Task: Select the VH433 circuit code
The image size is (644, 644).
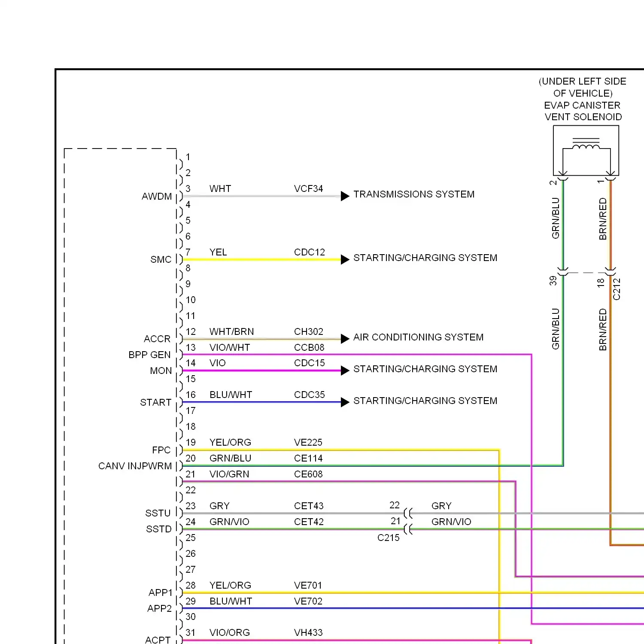Action: coord(308,633)
